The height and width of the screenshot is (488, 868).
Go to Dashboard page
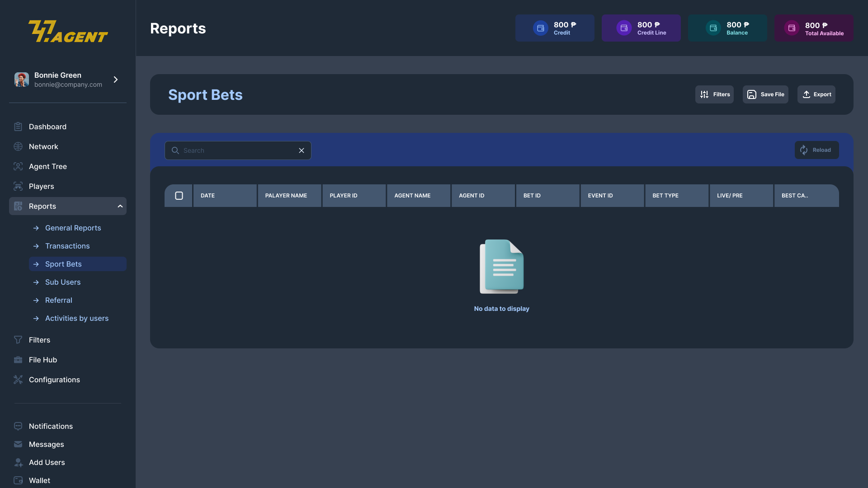coord(68,127)
